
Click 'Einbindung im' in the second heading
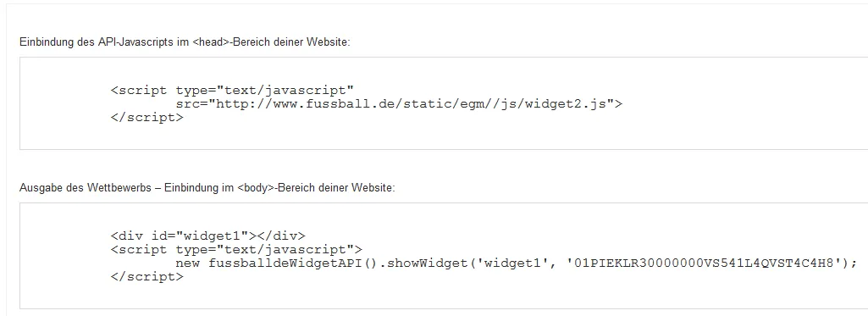point(199,188)
